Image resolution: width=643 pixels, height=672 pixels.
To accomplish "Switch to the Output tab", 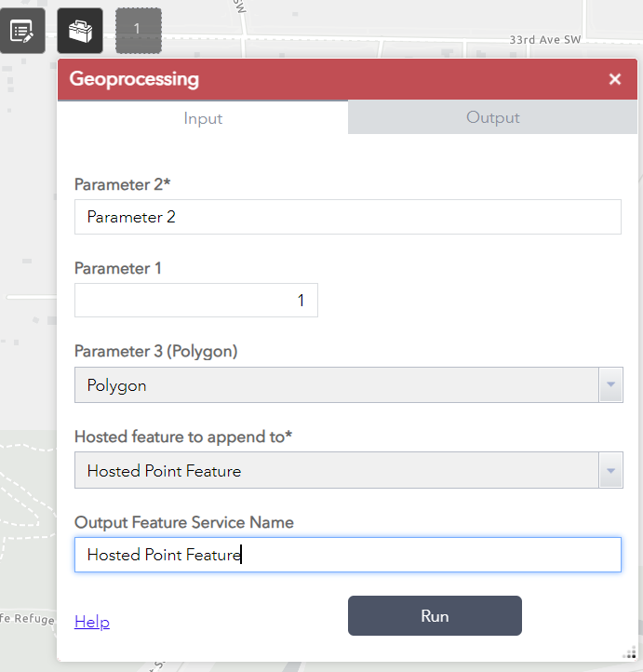I will (492, 118).
